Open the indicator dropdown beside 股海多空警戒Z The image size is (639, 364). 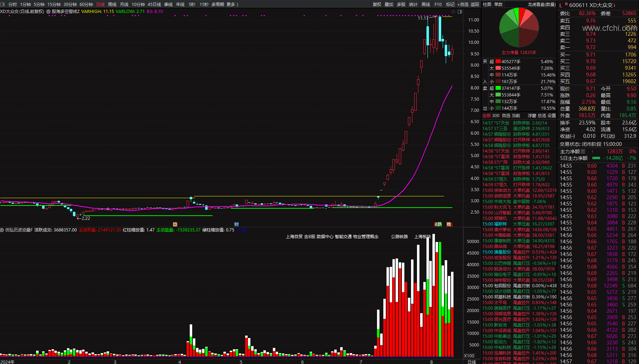(48, 12)
